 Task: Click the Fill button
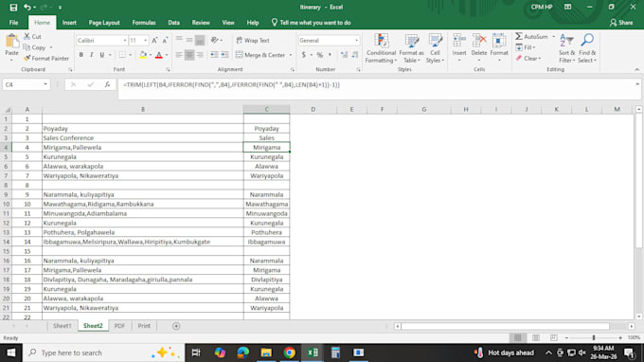(x=526, y=47)
